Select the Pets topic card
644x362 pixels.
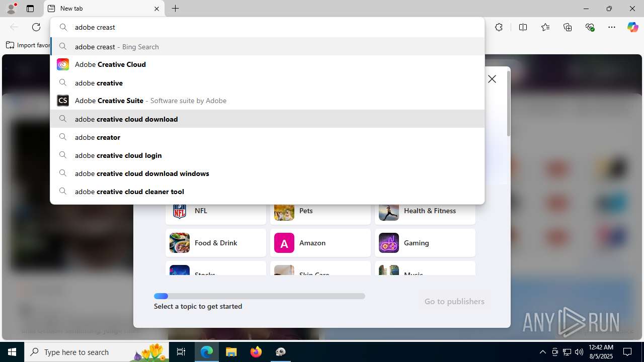tap(320, 212)
